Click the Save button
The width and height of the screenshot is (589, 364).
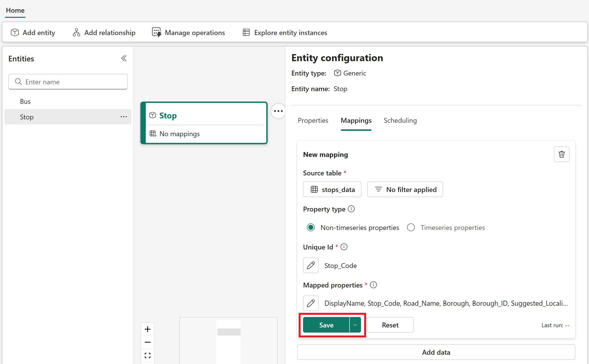[326, 325]
